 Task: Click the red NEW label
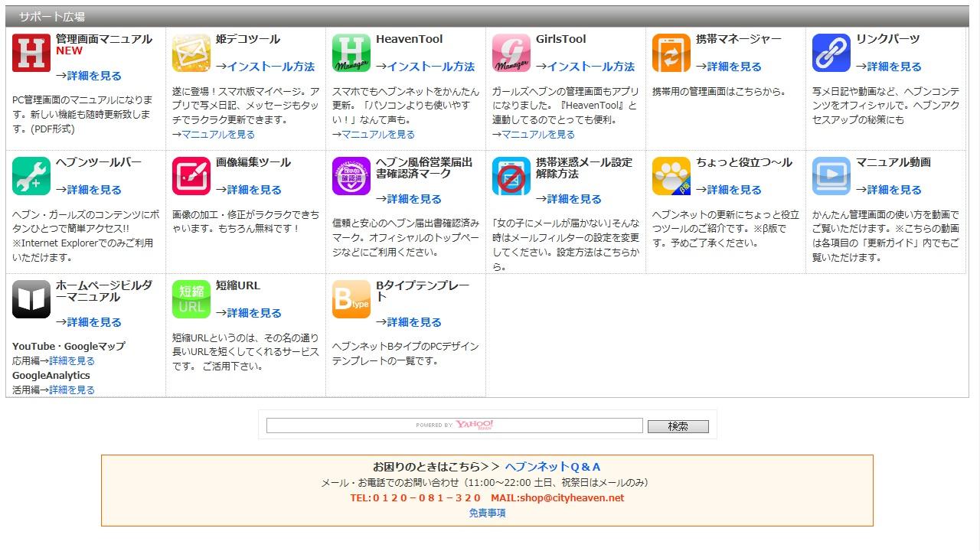69,51
